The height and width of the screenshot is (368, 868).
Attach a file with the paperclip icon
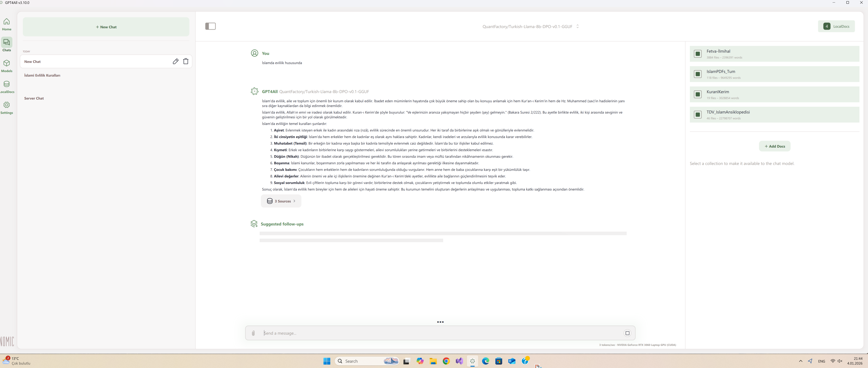[x=253, y=333]
